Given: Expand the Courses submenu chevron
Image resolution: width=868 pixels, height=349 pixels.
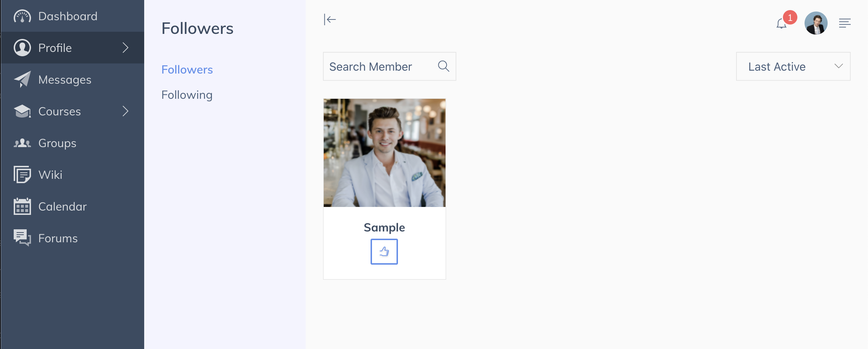Looking at the screenshot, I should tap(125, 111).
